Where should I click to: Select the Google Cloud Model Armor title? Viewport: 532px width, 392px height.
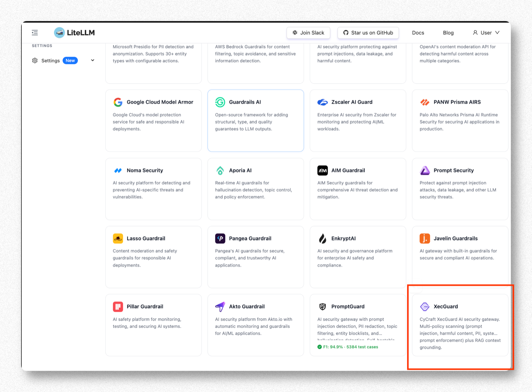click(x=160, y=102)
